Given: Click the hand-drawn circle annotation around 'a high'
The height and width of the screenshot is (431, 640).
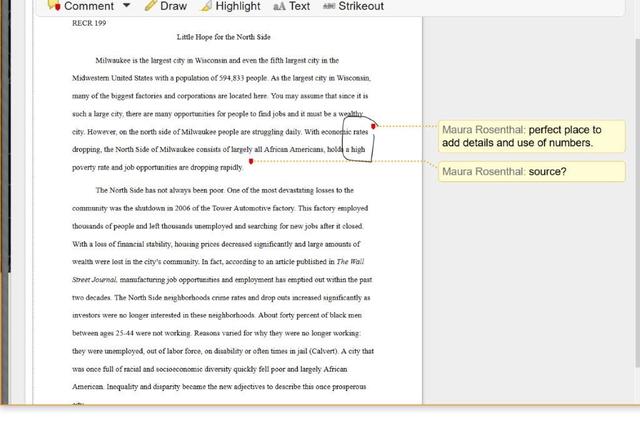Looking at the screenshot, I should [358, 139].
